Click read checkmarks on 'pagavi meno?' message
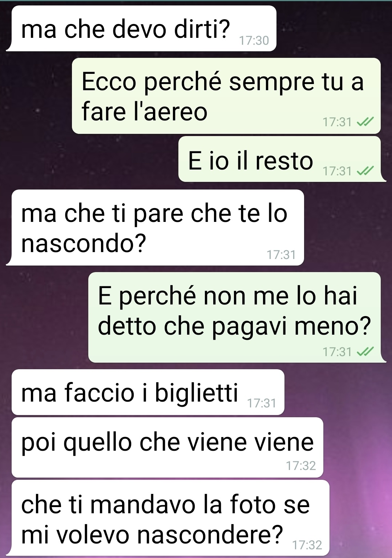This screenshot has width=392, height=558. pyautogui.click(x=365, y=352)
